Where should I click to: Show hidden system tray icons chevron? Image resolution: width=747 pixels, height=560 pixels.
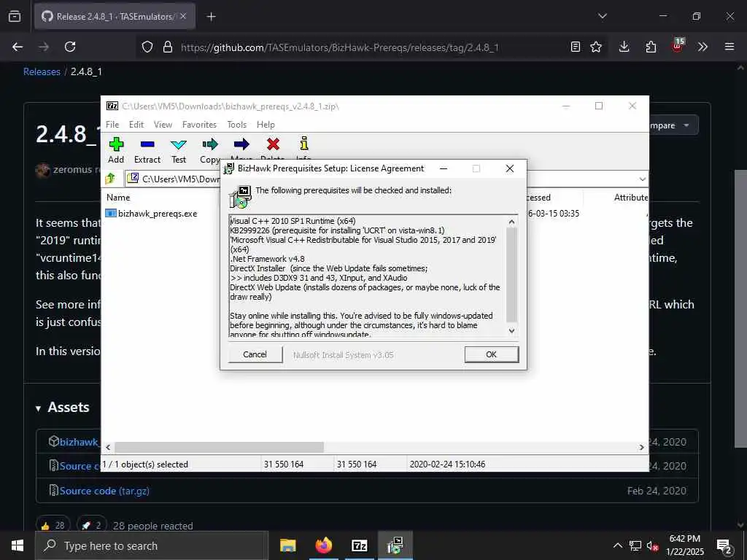coord(617,545)
